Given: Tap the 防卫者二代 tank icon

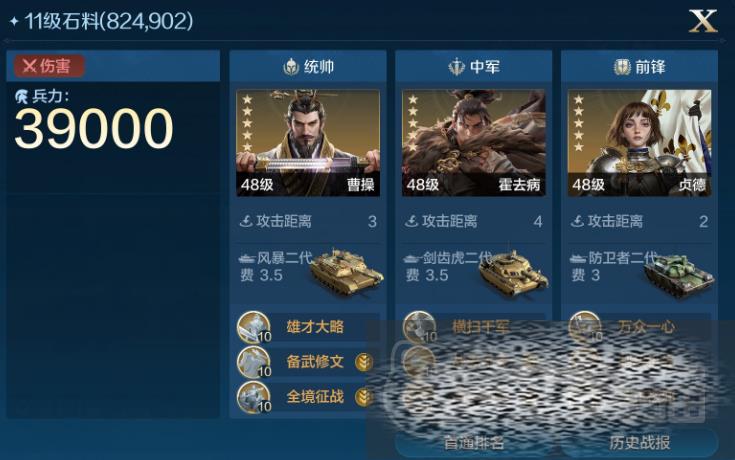Looking at the screenshot, I should (x=679, y=275).
